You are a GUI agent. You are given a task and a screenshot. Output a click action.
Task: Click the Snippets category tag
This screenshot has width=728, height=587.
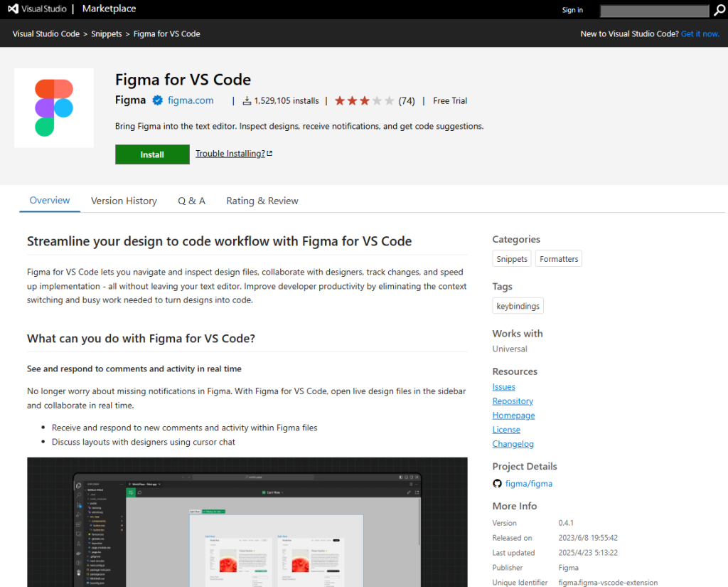[x=512, y=259]
